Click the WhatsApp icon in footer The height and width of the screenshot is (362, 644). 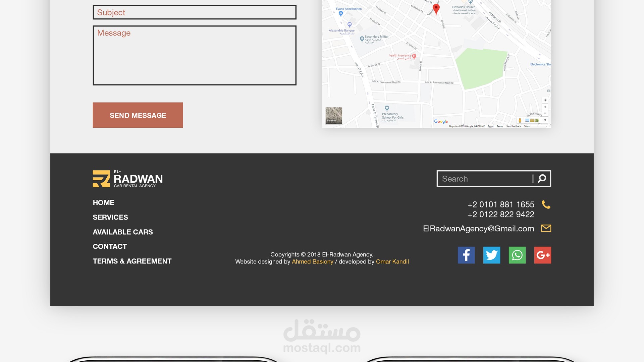pyautogui.click(x=517, y=255)
